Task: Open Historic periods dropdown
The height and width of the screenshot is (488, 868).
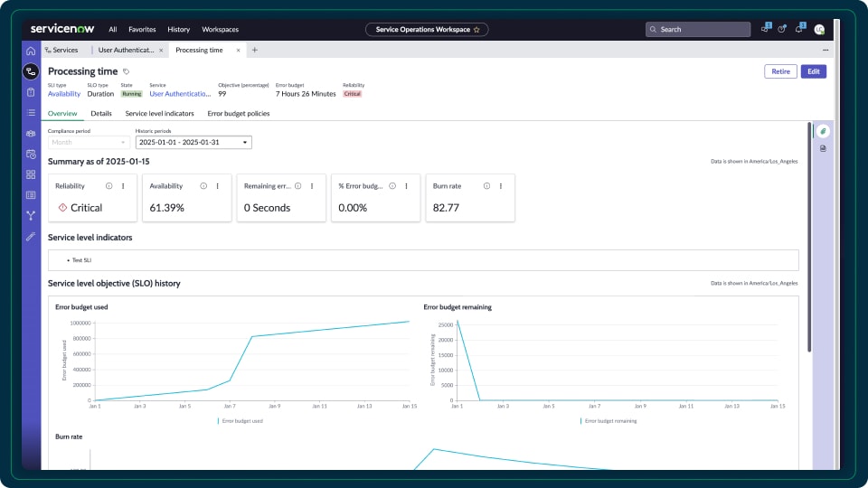Action: 193,142
